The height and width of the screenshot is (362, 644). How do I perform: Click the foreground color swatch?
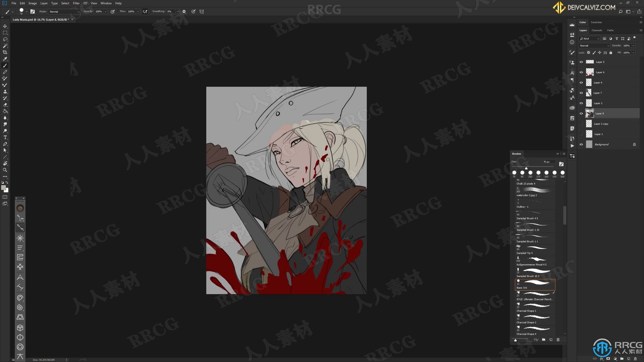tap(4, 188)
